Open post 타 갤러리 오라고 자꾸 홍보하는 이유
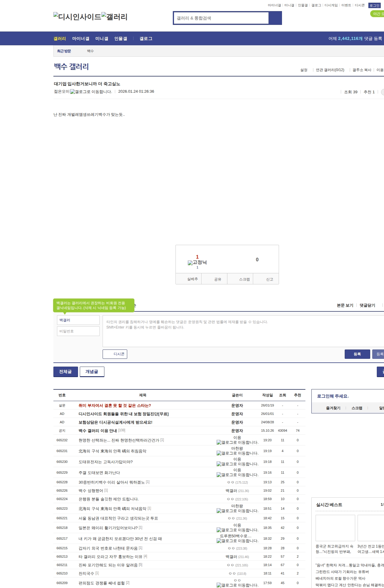 coord(111,557)
